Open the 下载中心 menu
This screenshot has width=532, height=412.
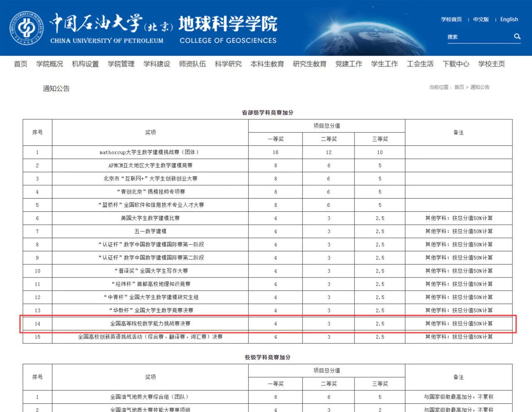(x=456, y=64)
